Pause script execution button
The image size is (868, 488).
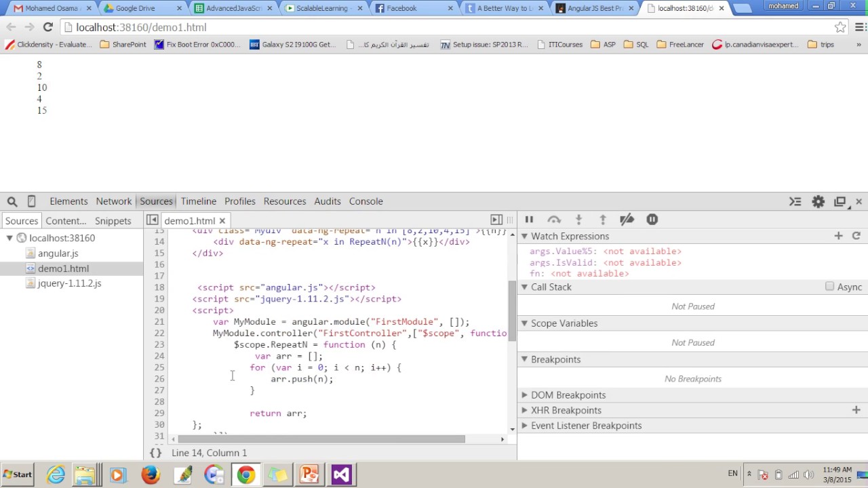pyautogui.click(x=529, y=220)
